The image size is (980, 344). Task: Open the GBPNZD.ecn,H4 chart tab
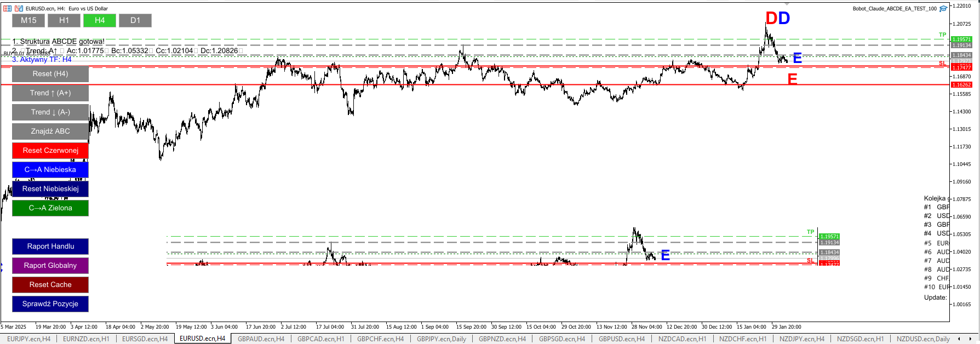point(502,339)
